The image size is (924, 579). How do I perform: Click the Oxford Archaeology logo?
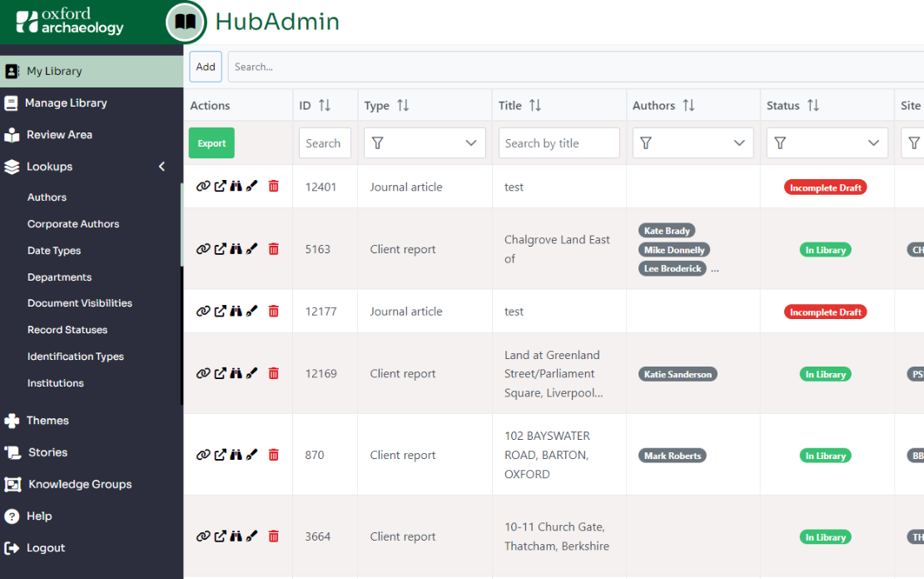(x=70, y=21)
